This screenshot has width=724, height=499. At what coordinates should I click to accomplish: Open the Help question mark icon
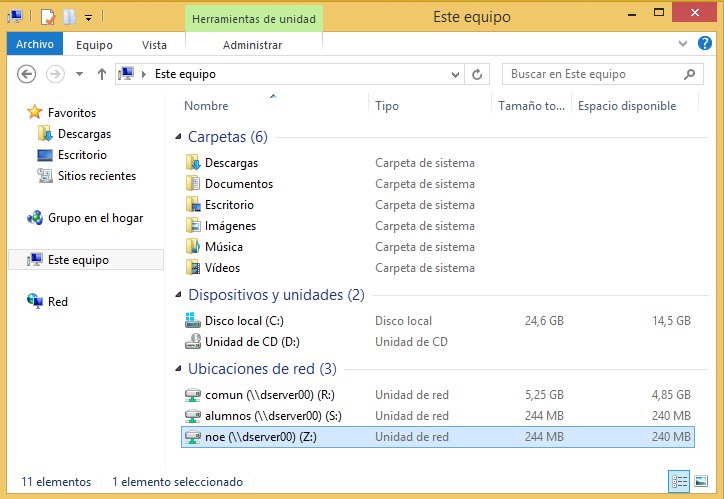pyautogui.click(x=705, y=43)
